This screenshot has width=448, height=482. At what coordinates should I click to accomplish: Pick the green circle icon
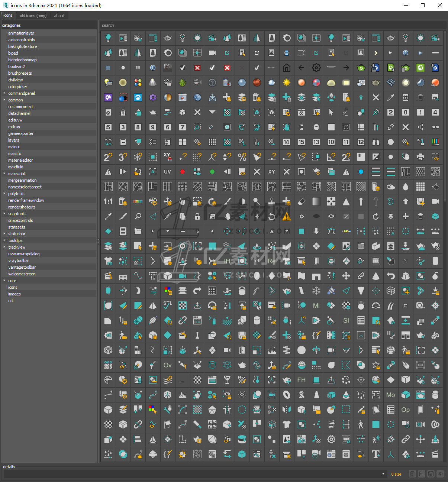click(212, 172)
